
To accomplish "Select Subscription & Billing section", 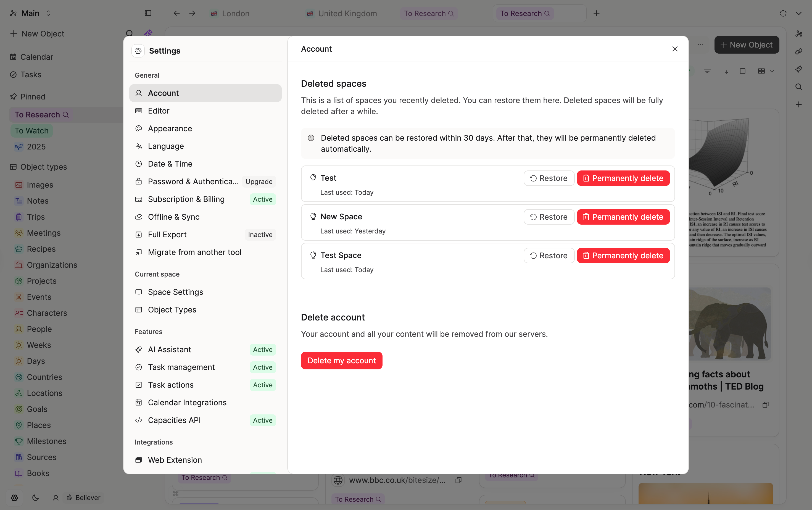I will [186, 199].
